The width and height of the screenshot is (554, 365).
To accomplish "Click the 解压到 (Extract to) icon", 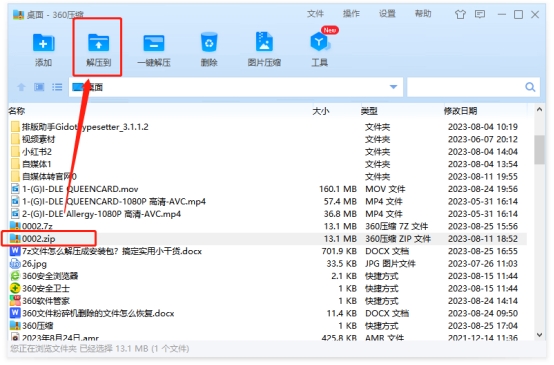I will (x=98, y=43).
